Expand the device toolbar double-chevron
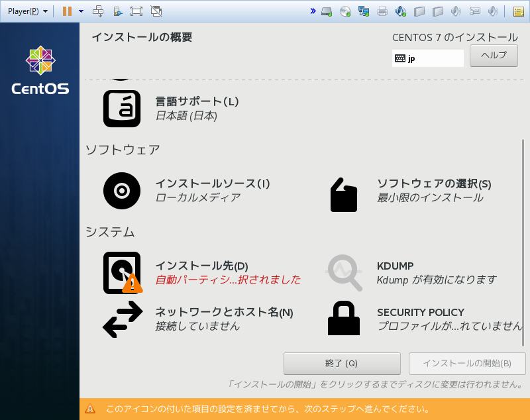The width and height of the screenshot is (530, 420). pyautogui.click(x=313, y=11)
